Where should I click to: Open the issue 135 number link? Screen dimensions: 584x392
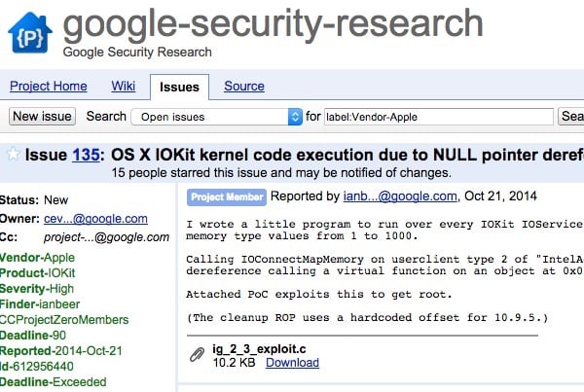coord(87,154)
